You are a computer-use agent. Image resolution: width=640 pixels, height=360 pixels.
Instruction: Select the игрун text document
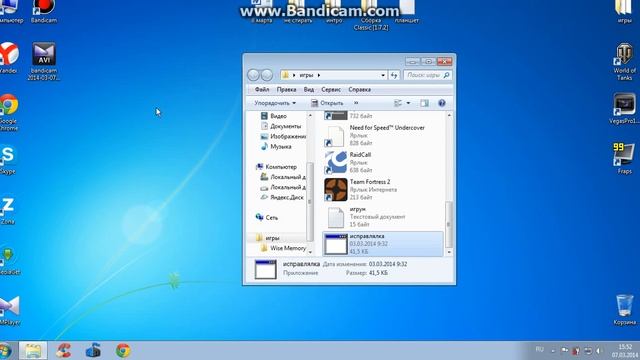click(x=383, y=217)
